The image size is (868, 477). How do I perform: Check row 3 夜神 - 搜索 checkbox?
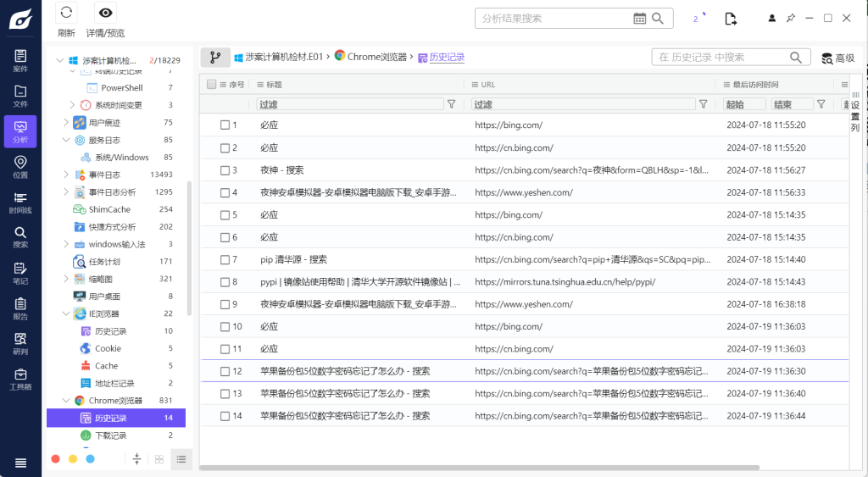(225, 170)
